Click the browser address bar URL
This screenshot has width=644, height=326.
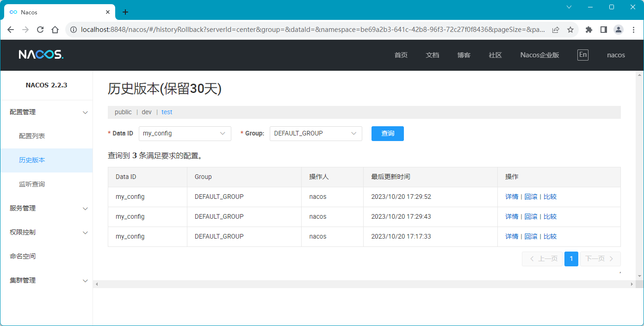coord(313,30)
